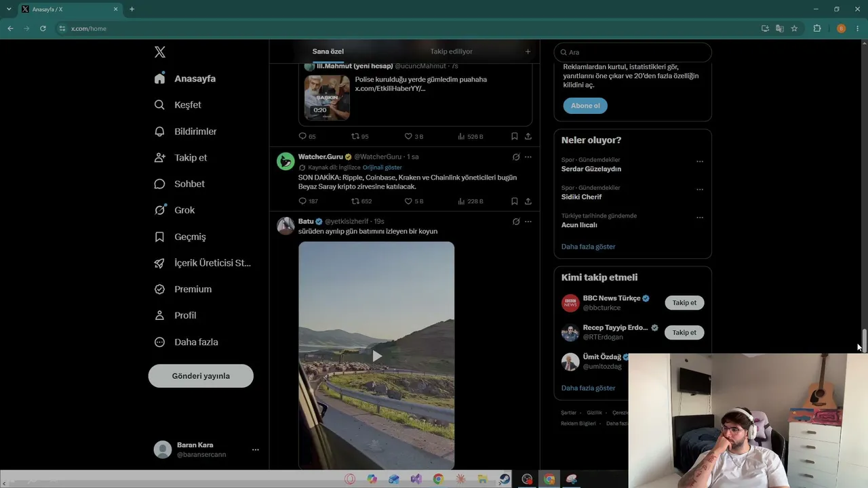868x488 pixels.
Task: Like the post with 3 B likes
Action: pyautogui.click(x=408, y=136)
